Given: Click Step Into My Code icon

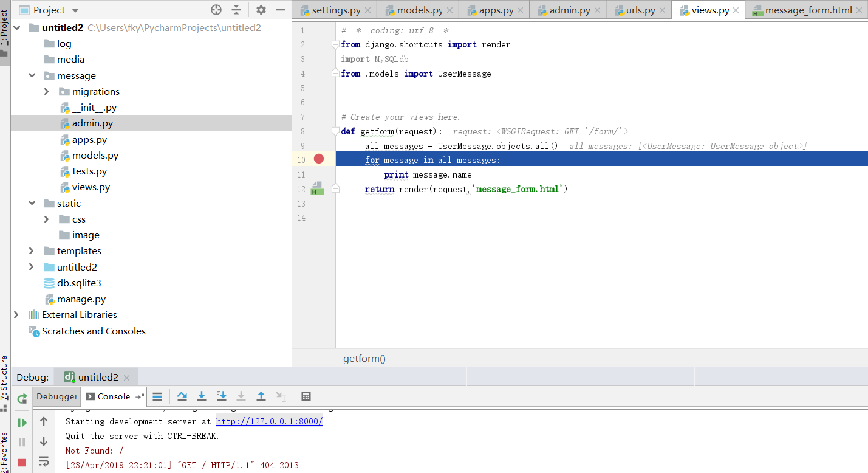Looking at the screenshot, I should [222, 396].
